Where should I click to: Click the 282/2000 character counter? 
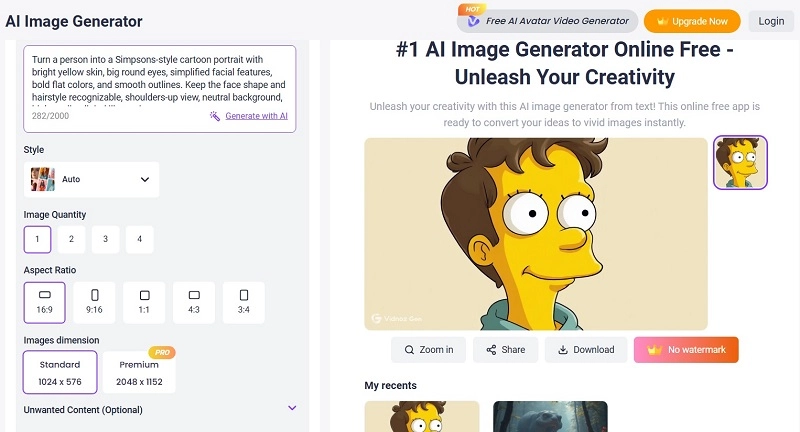click(51, 116)
